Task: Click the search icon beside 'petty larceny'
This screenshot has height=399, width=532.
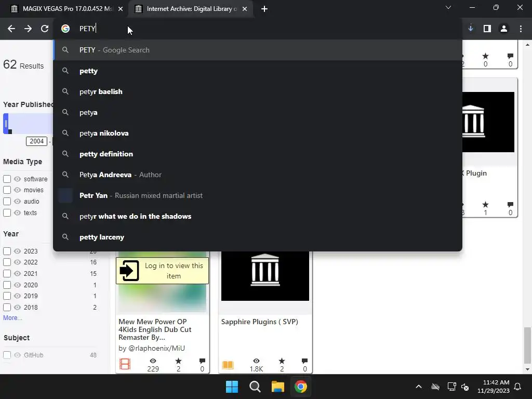Action: click(x=65, y=237)
